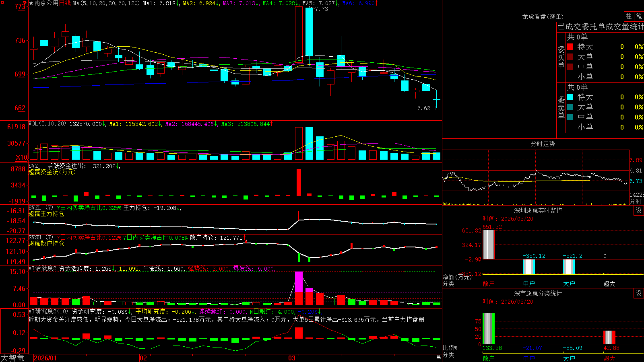This screenshot has height=362, width=644.
Task: Click the cyan 特大 sell swatch
Action: (570, 97)
